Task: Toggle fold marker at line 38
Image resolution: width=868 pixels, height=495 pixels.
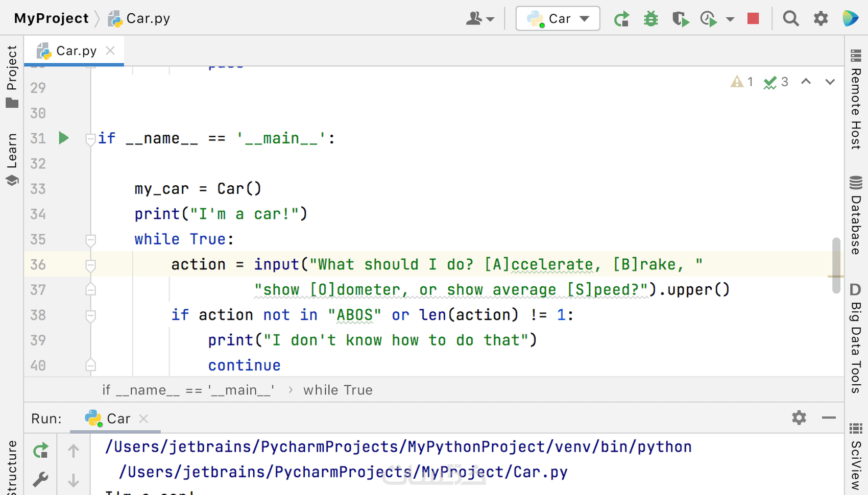Action: pos(91,315)
